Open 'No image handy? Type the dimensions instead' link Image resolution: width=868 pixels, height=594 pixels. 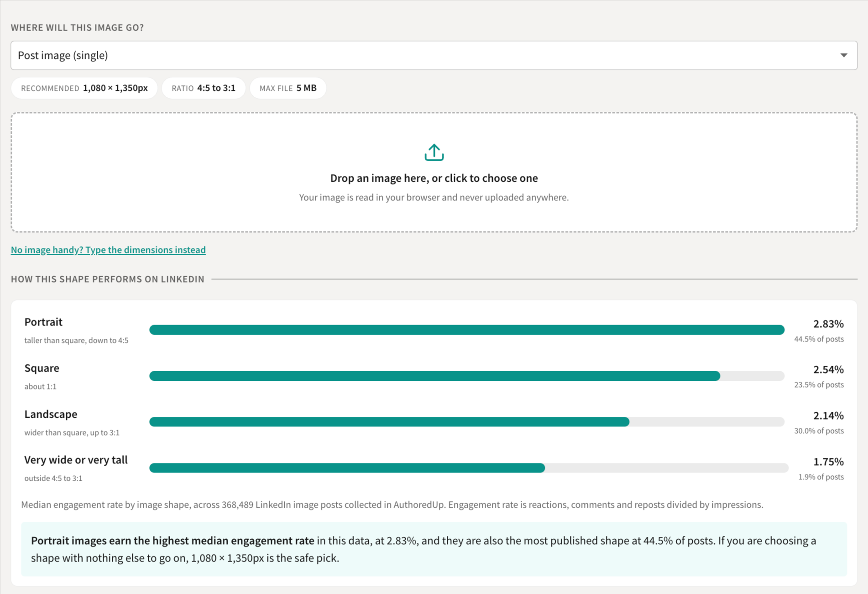(108, 250)
